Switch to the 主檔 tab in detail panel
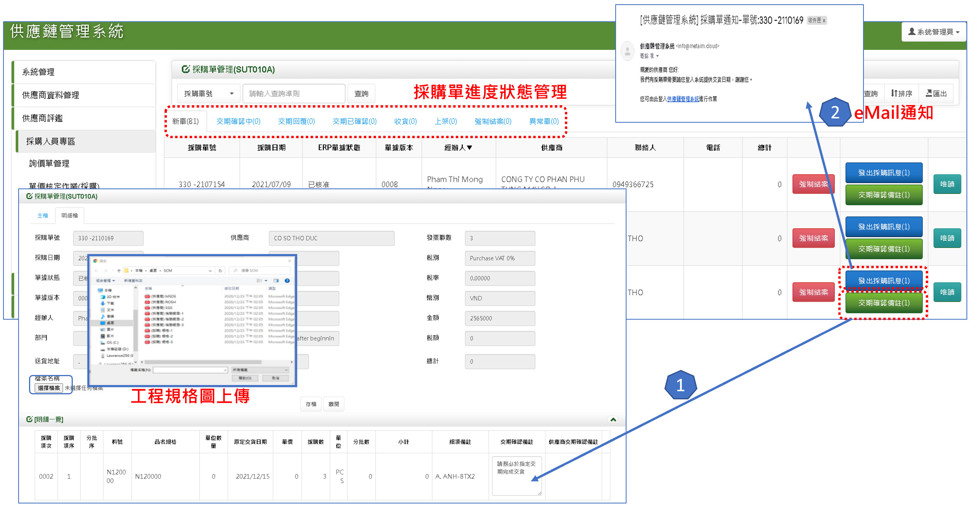The image size is (980, 505). coord(43,216)
